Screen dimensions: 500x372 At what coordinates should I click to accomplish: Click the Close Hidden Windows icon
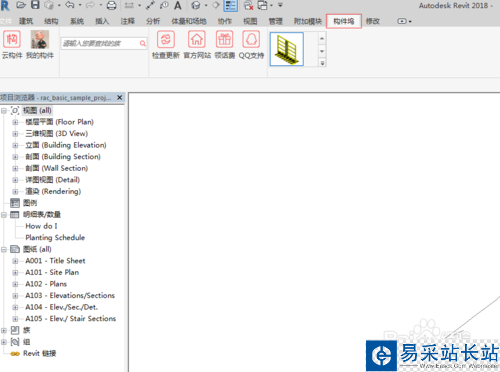coord(248,5)
